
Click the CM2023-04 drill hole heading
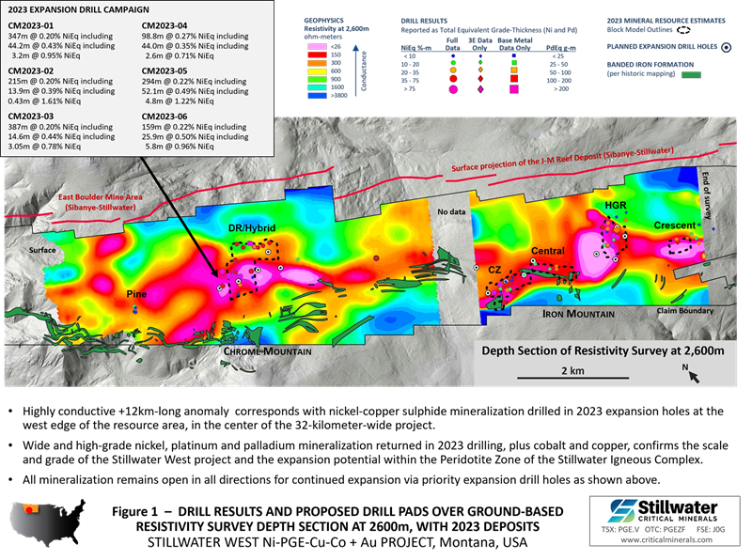[x=164, y=25]
